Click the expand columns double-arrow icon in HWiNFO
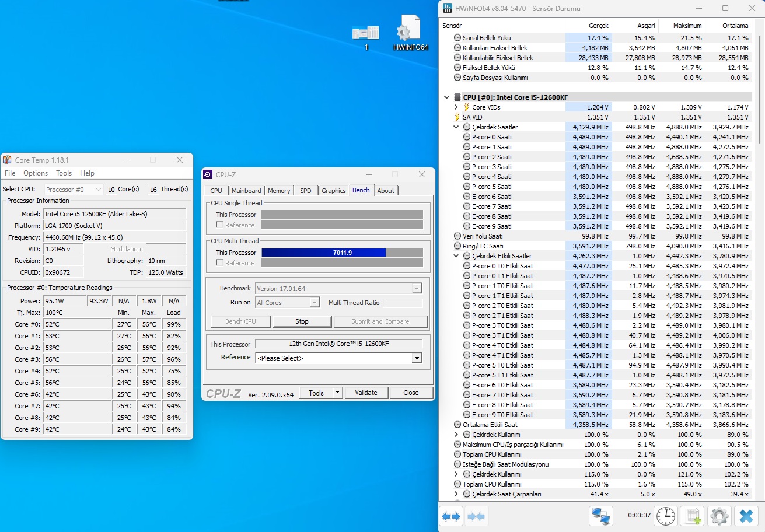Image resolution: width=765 pixels, height=532 pixels. click(451, 516)
